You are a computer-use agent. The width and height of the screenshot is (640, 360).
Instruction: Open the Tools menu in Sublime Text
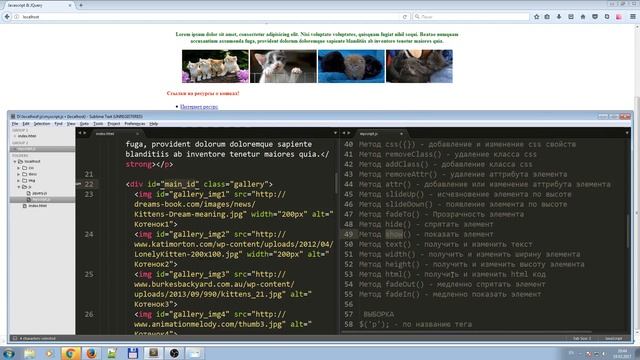click(x=98, y=124)
